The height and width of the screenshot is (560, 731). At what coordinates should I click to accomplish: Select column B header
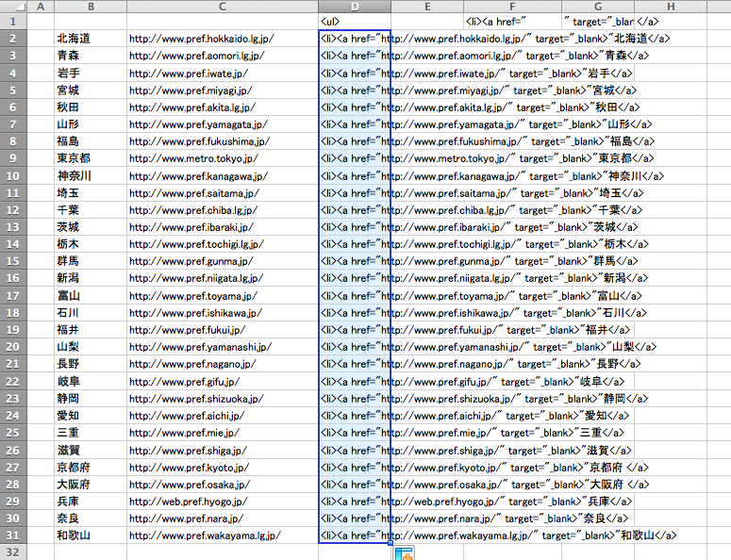91,7
